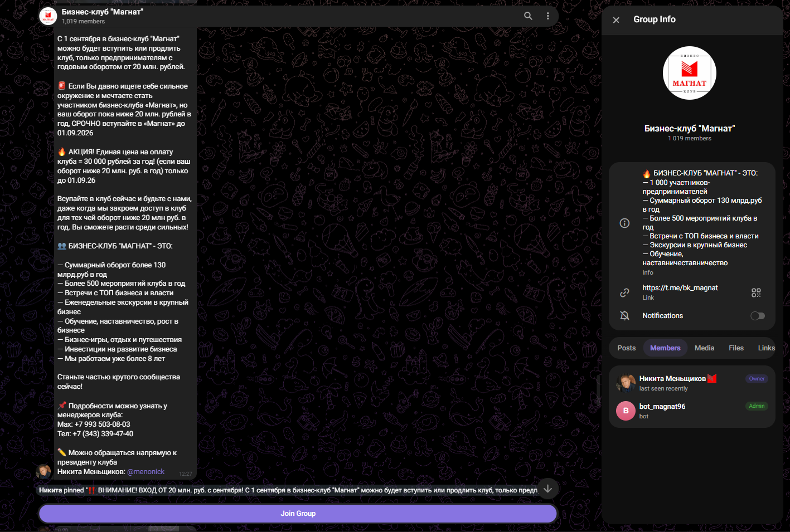
Task: Open the three-dot more options menu
Action: point(548,16)
